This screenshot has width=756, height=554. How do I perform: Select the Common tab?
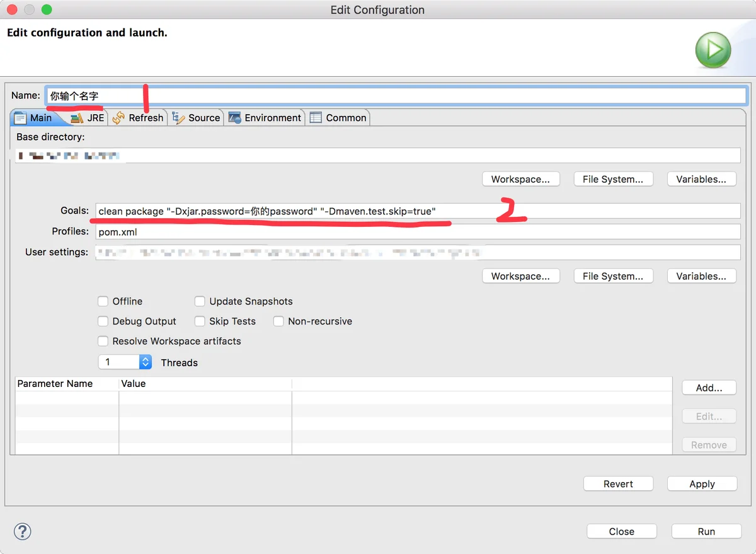(338, 118)
